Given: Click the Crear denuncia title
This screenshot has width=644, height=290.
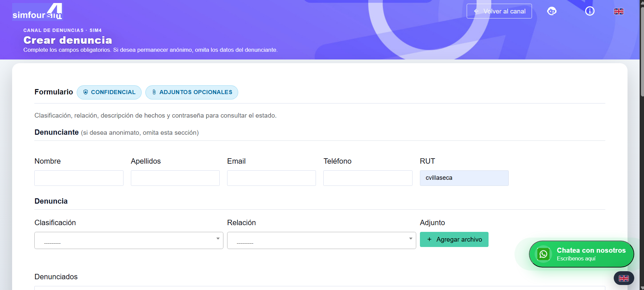Looking at the screenshot, I should click(68, 40).
